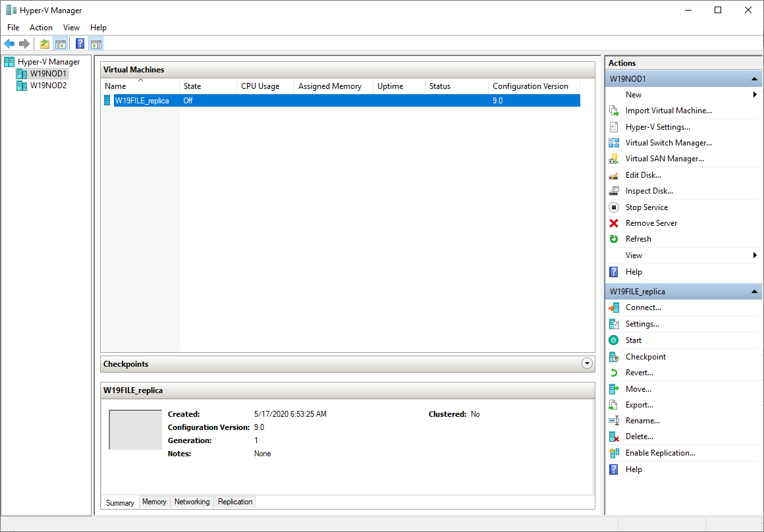Sort by the Name column header
764x532 pixels.
140,86
